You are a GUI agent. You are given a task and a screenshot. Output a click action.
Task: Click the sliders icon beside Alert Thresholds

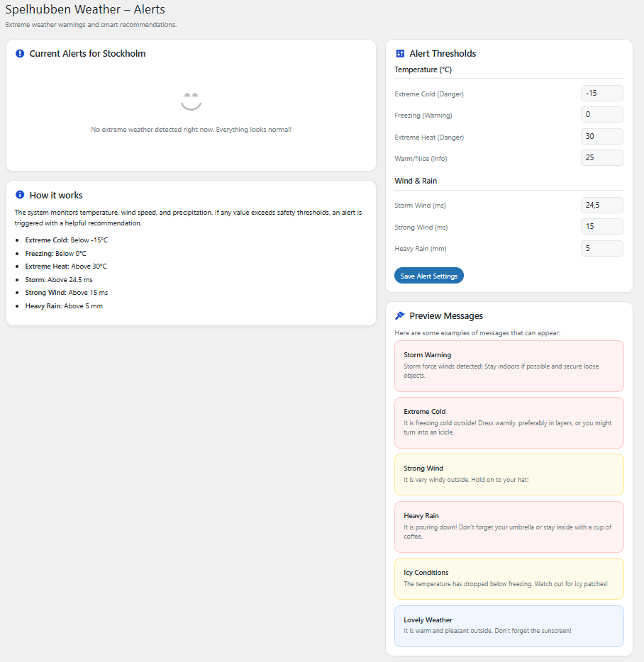[399, 53]
